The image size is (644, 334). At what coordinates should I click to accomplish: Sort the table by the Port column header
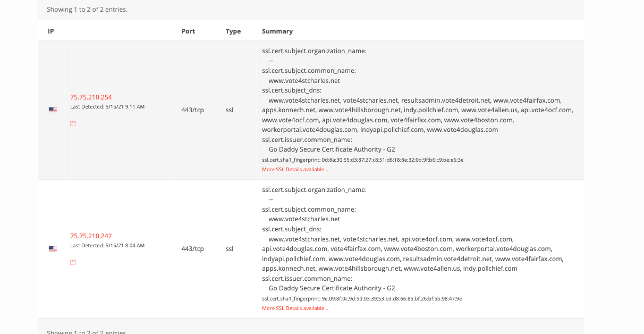[x=188, y=31]
